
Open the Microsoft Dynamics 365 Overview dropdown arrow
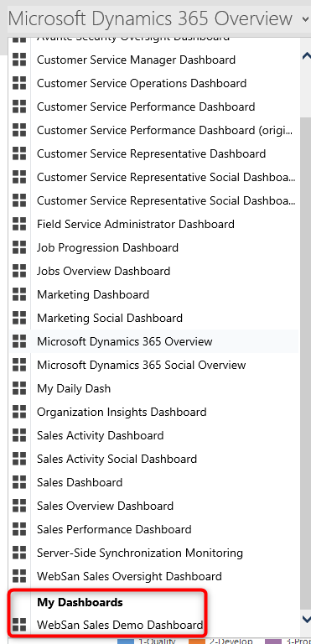coord(305,19)
